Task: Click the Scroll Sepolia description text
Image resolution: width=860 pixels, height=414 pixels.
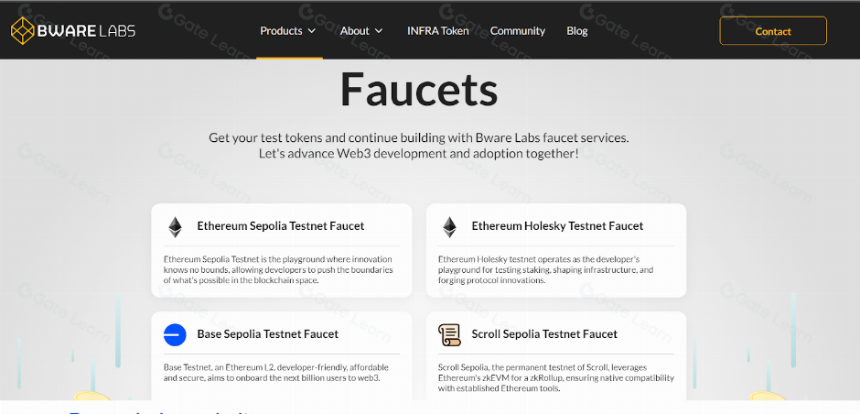Action: [x=556, y=378]
